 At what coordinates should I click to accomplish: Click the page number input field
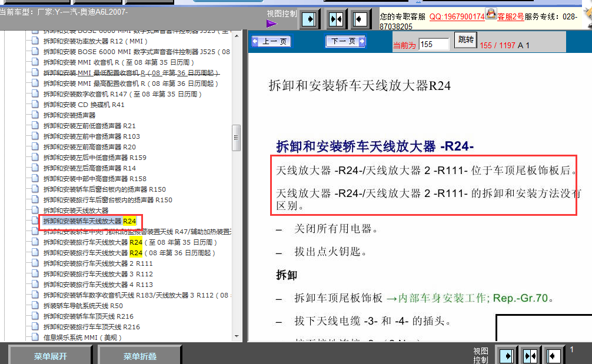pos(434,44)
